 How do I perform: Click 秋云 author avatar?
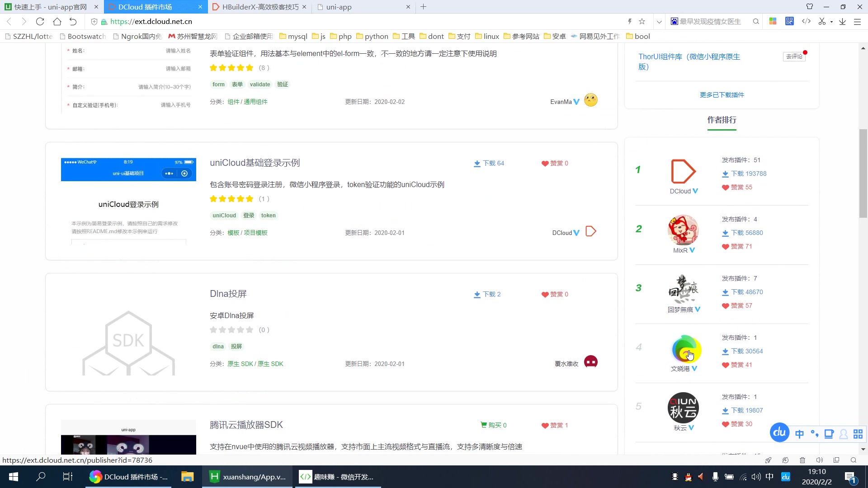tap(683, 408)
